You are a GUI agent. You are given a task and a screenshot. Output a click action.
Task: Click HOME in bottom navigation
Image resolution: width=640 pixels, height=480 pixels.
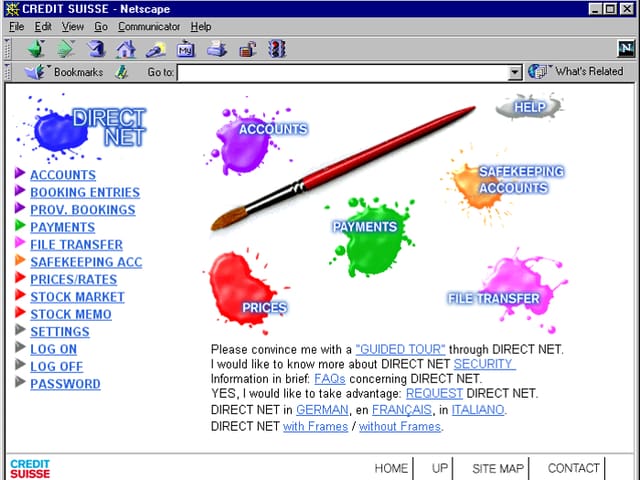click(391, 468)
